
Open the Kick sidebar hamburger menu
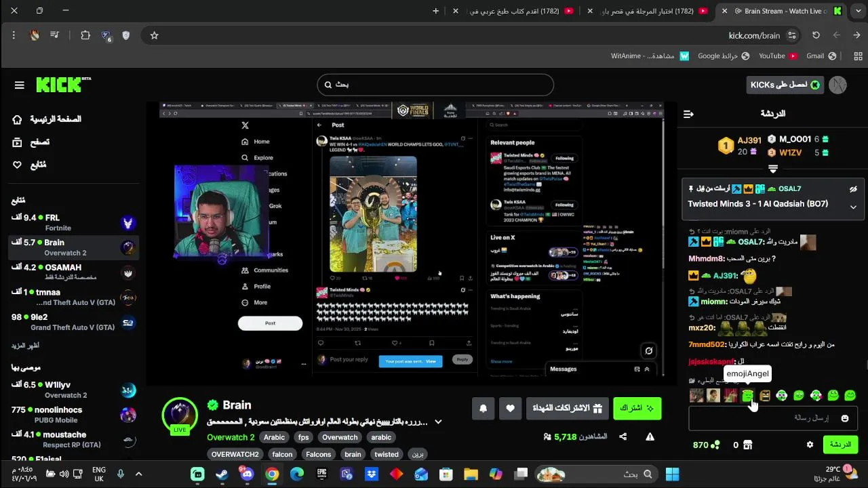(x=19, y=85)
